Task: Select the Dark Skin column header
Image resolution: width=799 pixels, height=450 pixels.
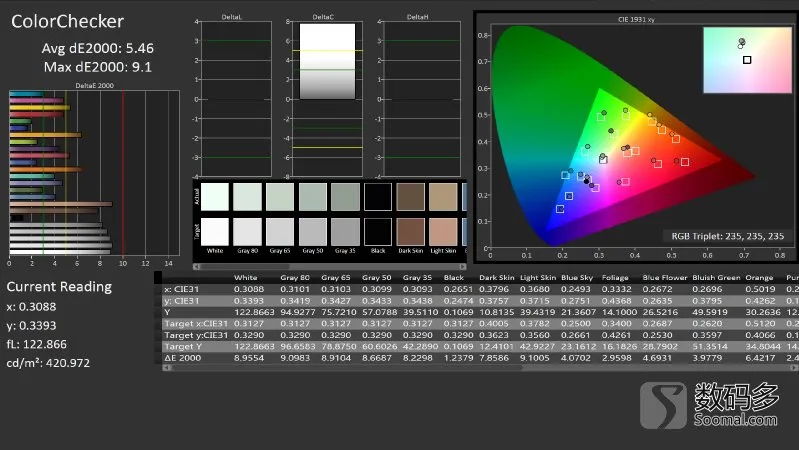Action: coord(496,278)
